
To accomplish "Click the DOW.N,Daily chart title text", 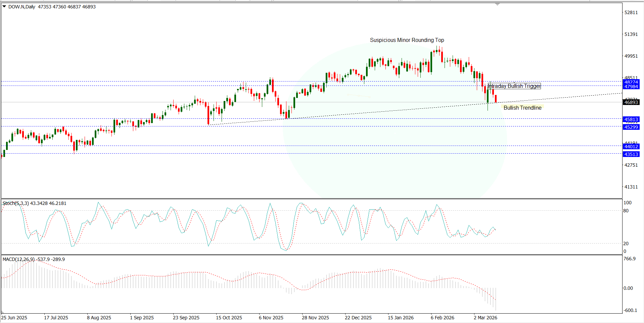I will 22,7.
